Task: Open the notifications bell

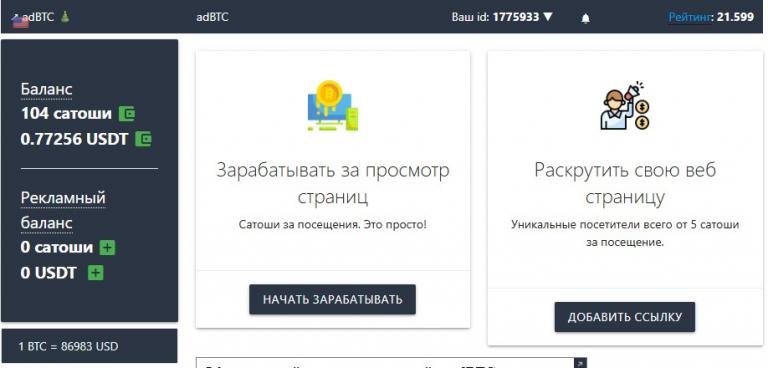Action: pyautogui.click(x=585, y=19)
